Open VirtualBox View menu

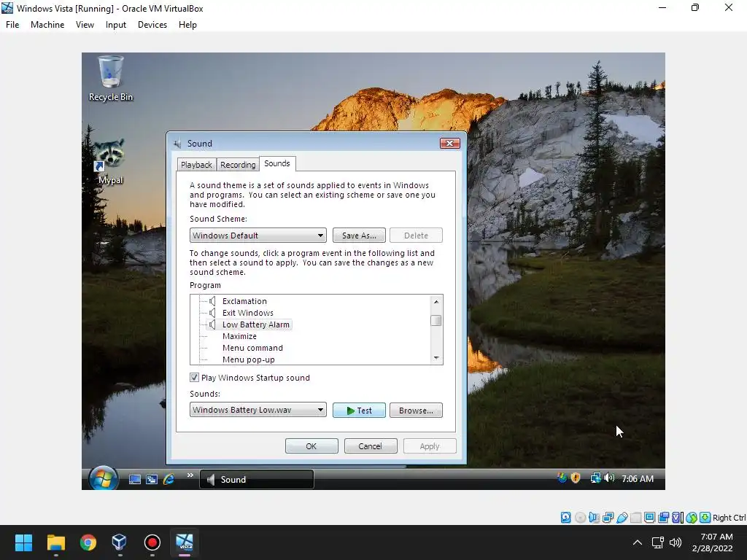85,25
